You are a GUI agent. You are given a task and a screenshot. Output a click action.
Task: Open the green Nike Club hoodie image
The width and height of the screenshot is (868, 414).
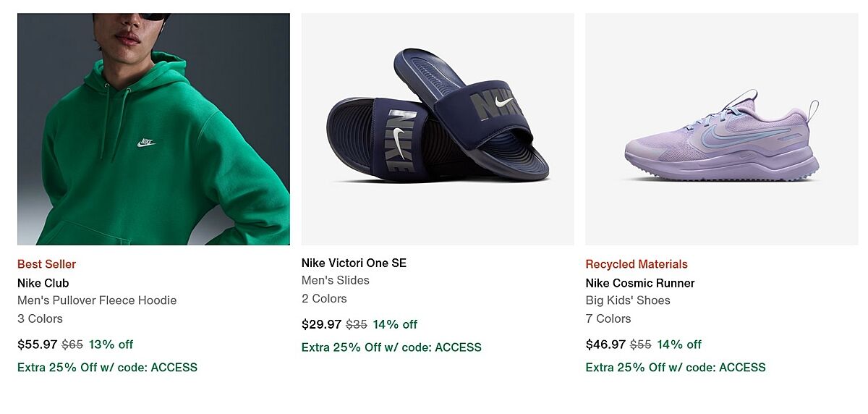(153, 129)
